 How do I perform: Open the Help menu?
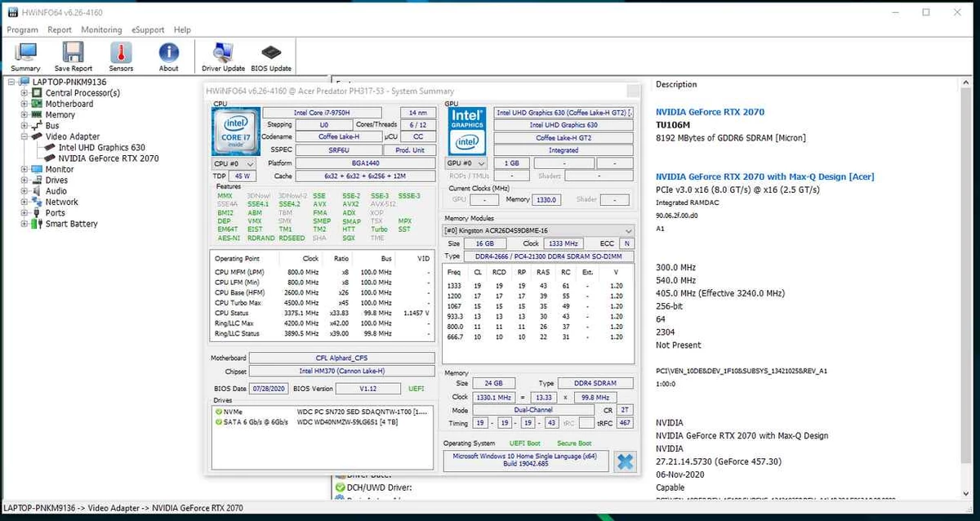point(182,29)
